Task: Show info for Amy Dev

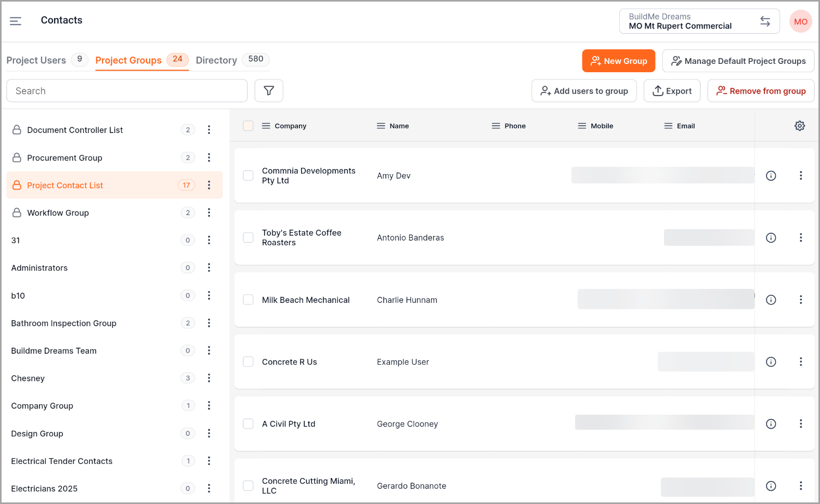Action: 771,176
